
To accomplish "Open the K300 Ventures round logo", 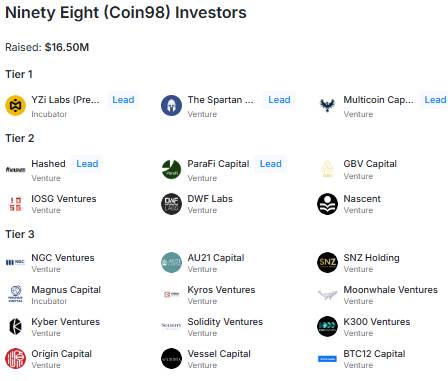I will pos(327,327).
